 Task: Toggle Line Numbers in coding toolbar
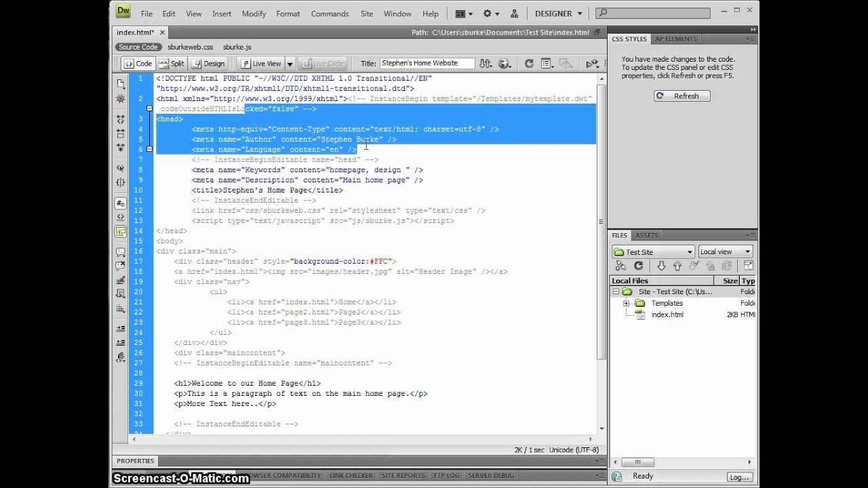point(121,203)
